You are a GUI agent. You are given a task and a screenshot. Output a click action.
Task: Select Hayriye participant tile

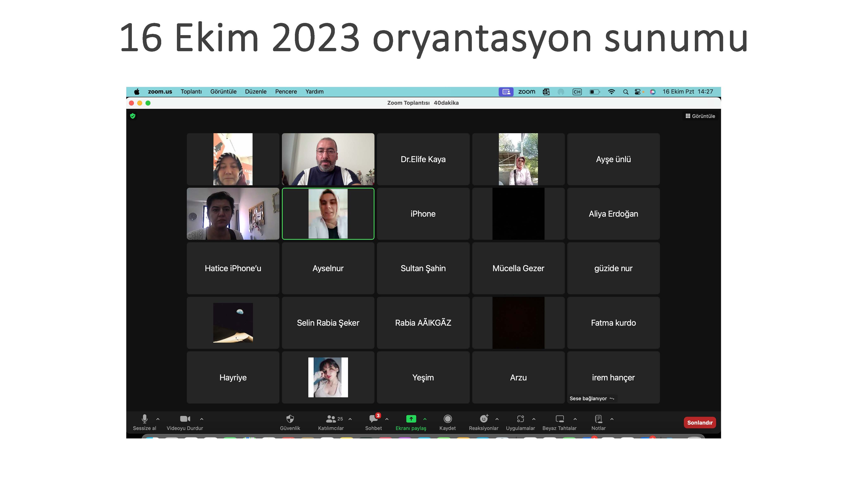233,377
